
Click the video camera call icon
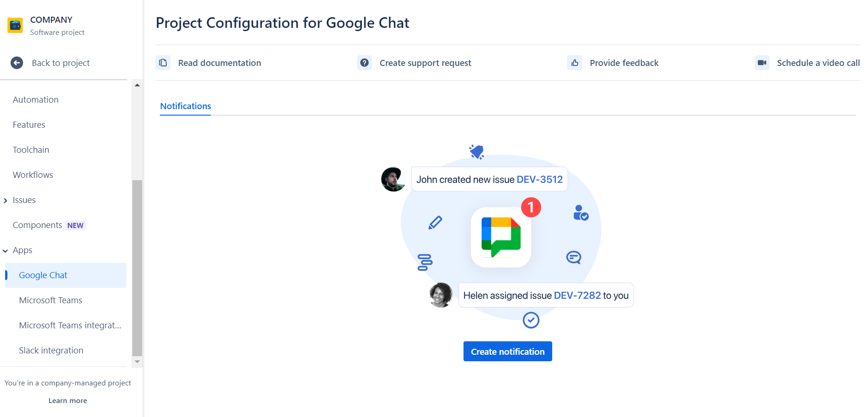click(762, 63)
